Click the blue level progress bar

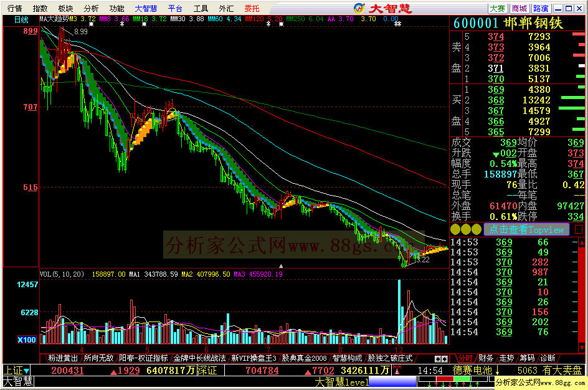click(x=392, y=382)
